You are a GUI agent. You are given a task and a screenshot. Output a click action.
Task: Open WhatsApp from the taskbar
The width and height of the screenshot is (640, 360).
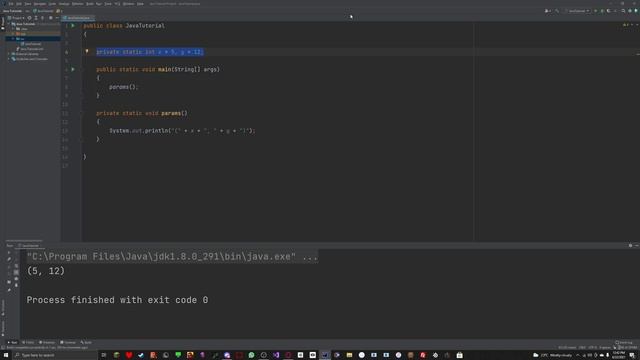(251, 355)
